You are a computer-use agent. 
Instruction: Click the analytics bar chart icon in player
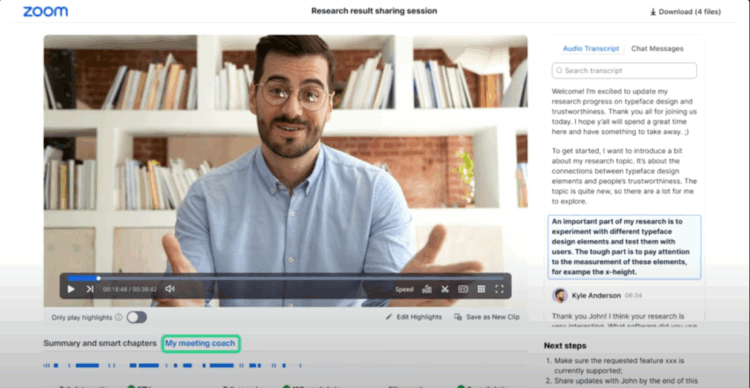(x=427, y=289)
